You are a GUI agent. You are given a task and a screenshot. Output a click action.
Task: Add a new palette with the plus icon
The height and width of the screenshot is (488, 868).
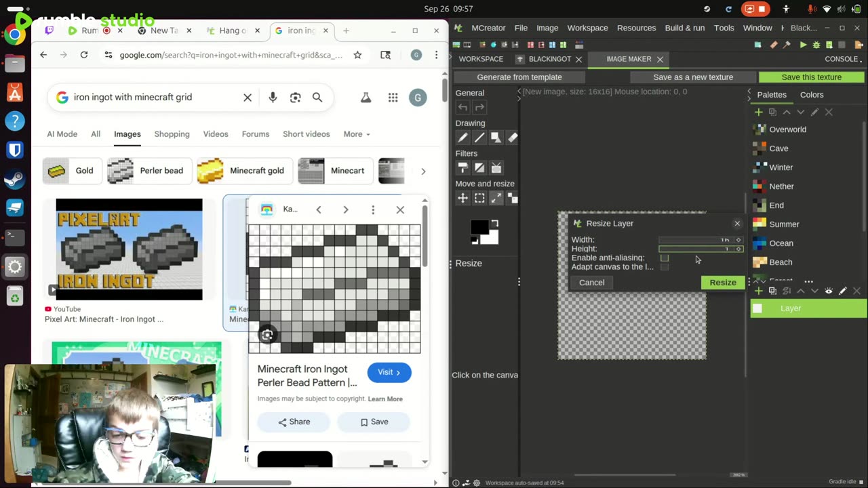[x=758, y=112]
